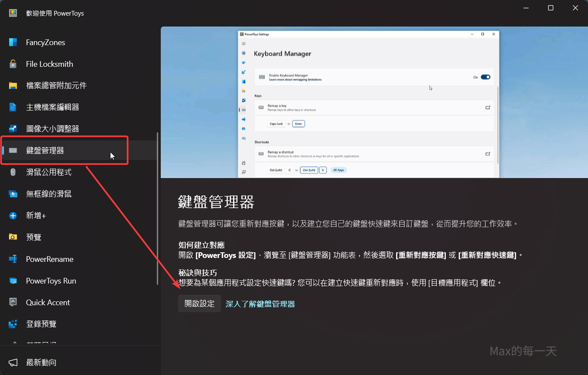Open the 預覽 module page

[34, 237]
